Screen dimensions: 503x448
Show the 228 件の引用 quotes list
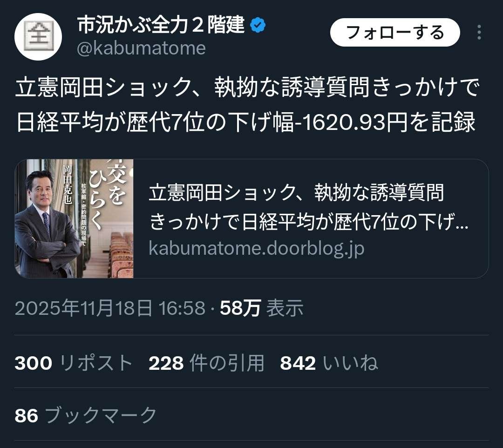[206, 363]
